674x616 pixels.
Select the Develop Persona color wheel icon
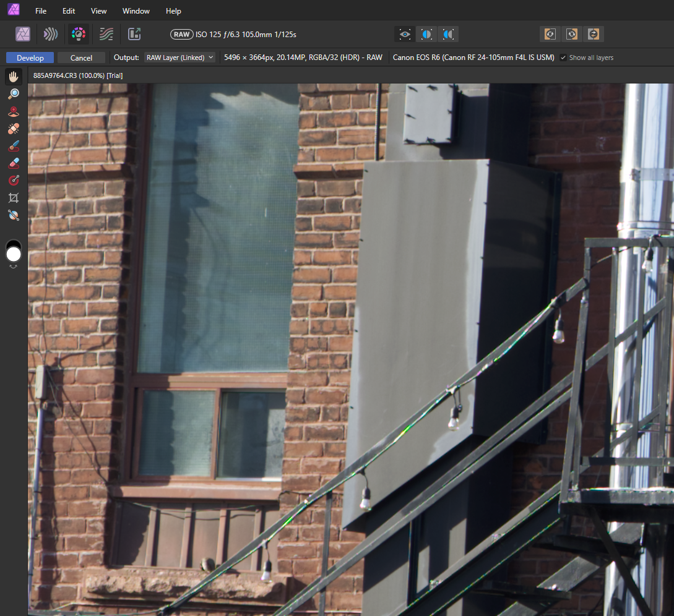[78, 34]
